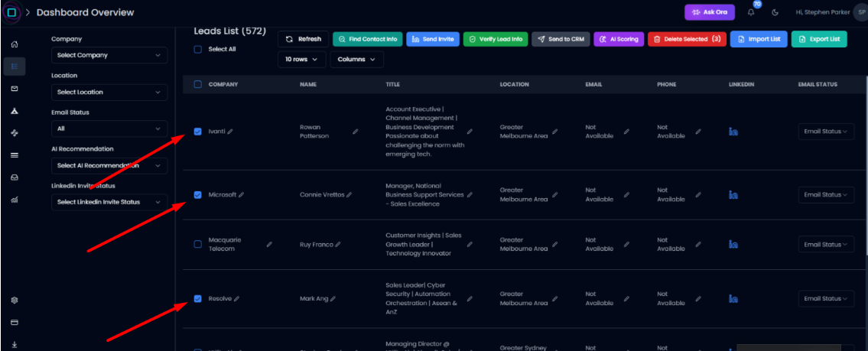Click the Verify Lead Info button
Image resolution: width=868 pixels, height=351 pixels.
[x=496, y=39]
